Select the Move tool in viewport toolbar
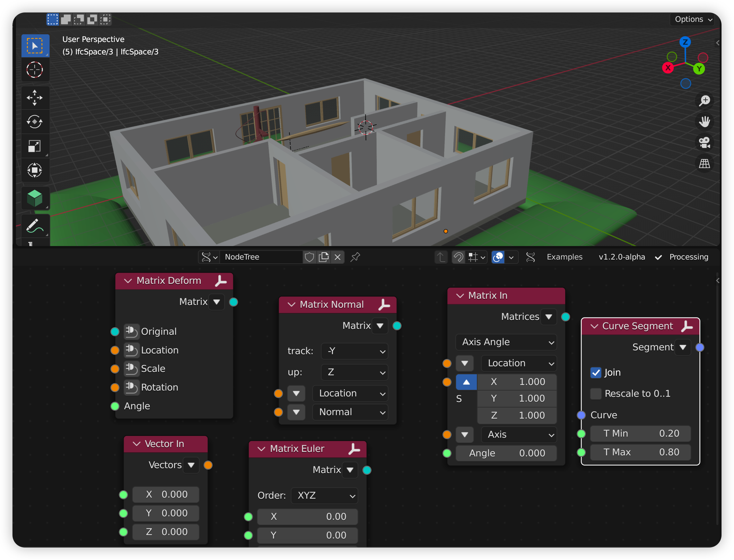The image size is (734, 560). (x=35, y=97)
